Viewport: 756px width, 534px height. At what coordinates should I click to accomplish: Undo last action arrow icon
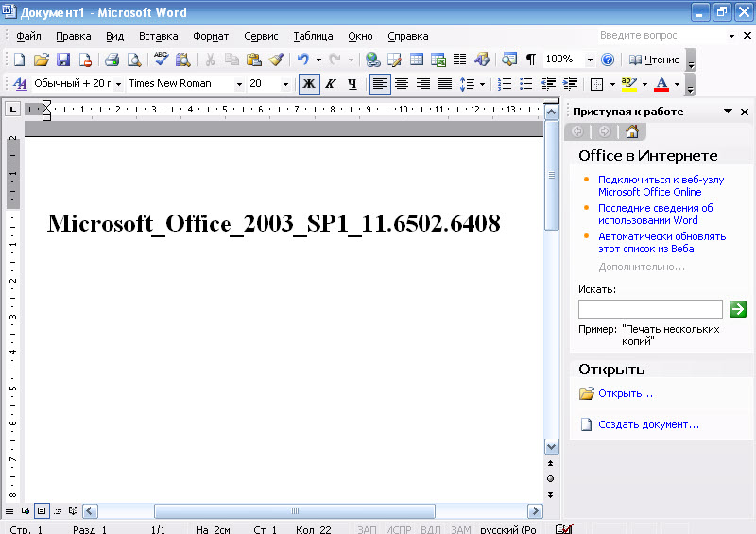point(302,60)
